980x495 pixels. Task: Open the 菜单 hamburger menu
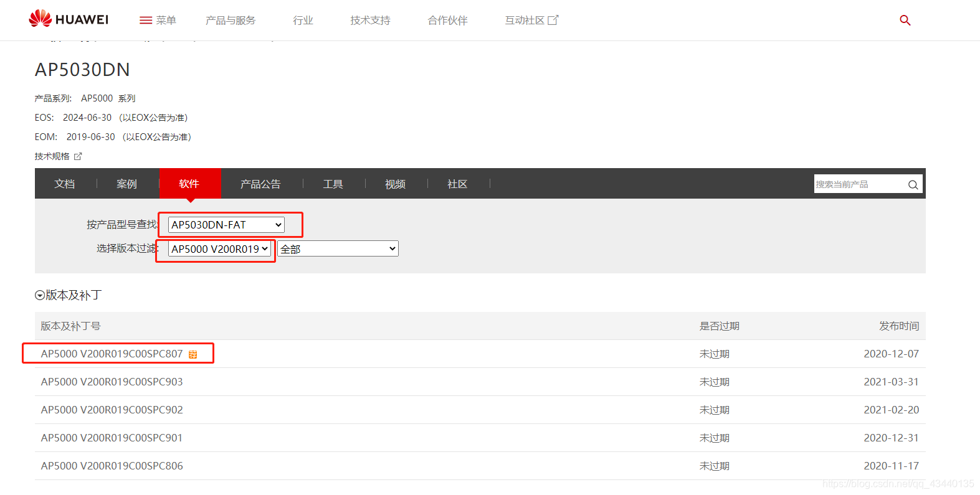158,21
